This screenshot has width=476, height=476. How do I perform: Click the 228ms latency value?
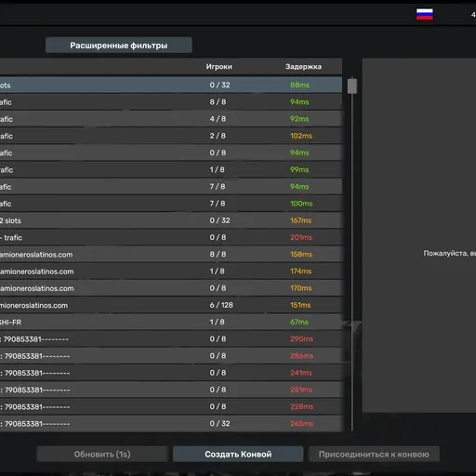(301, 406)
